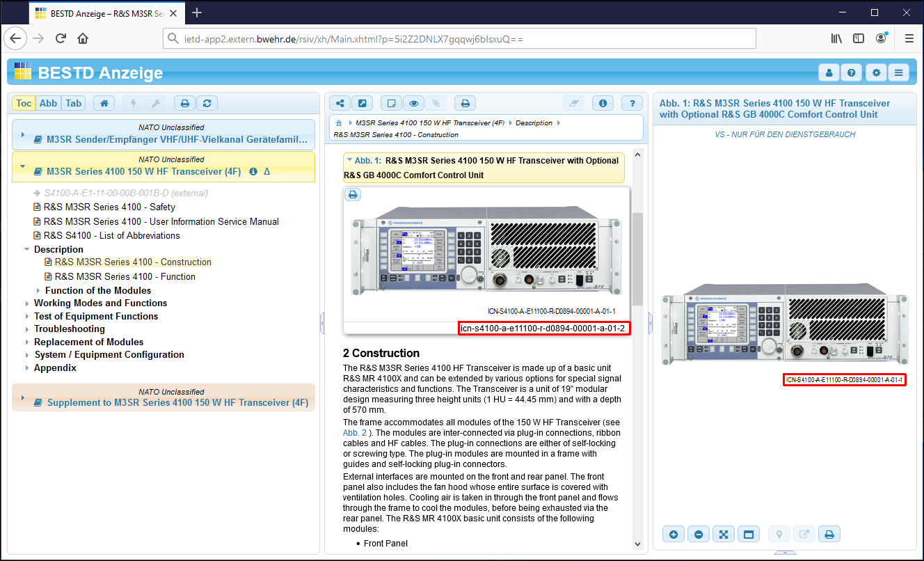924x561 pixels.
Task: Click the browser address bar
Action: pos(460,38)
